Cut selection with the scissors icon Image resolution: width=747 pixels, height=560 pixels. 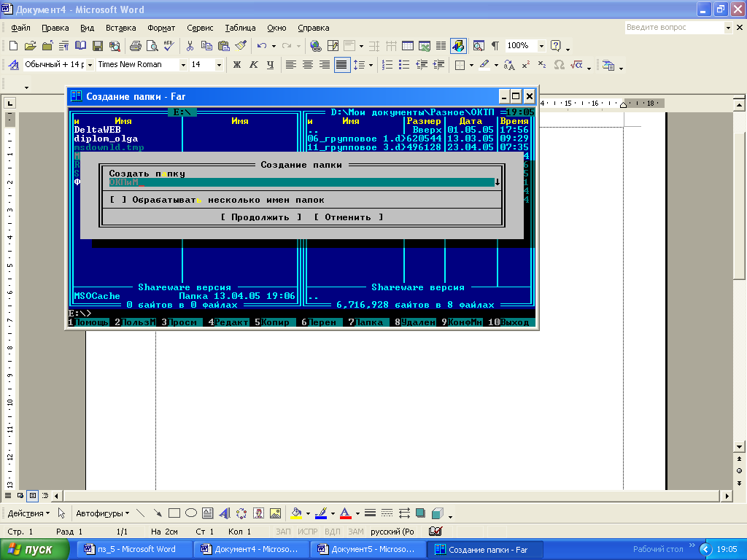tap(190, 46)
